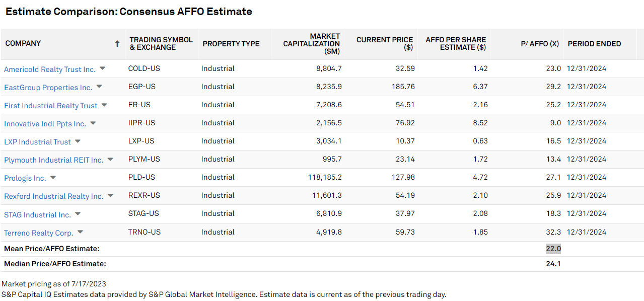Click the highlighted 22.0 mean estimate value
Viewport: 644px width, 301px height.
pos(553,249)
